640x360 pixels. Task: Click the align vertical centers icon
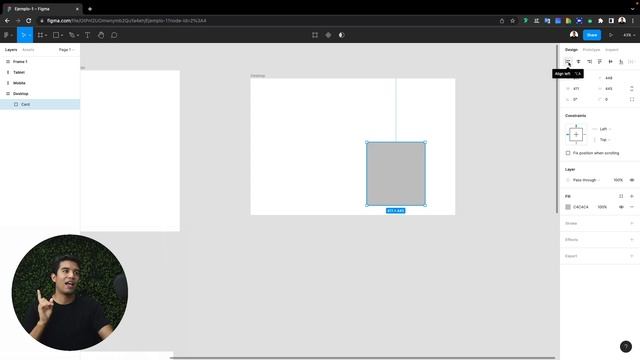tap(610, 62)
